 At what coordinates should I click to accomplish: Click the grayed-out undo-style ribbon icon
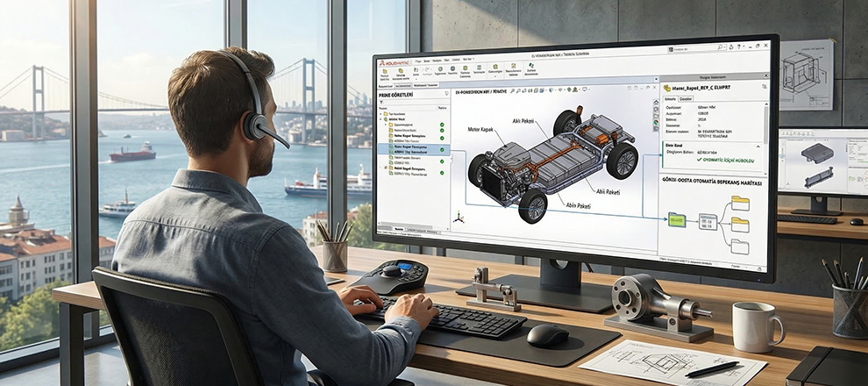point(427,69)
